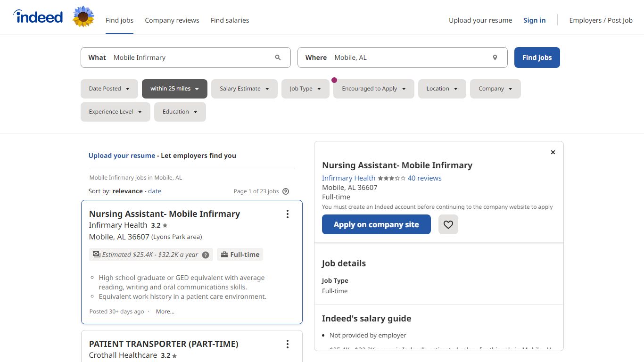Click the 'Indeed's salary guide' heading
The height and width of the screenshot is (362, 644).
(367, 319)
